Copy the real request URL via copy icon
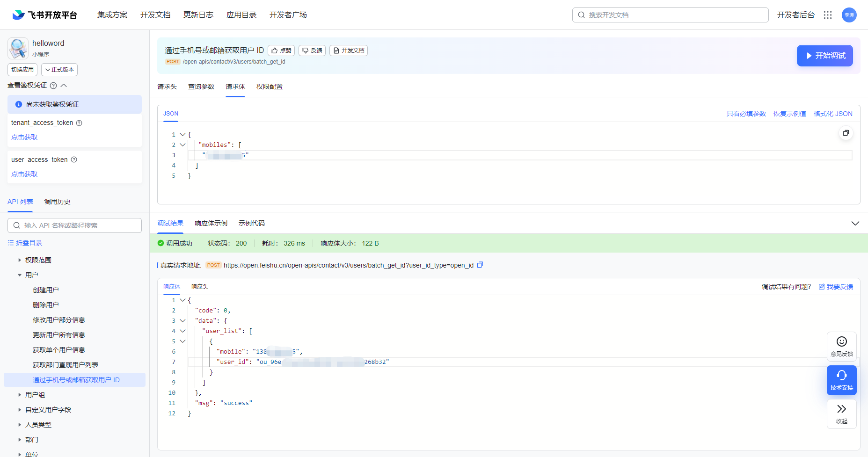Screen dimensions: 868x457 click(x=480, y=265)
